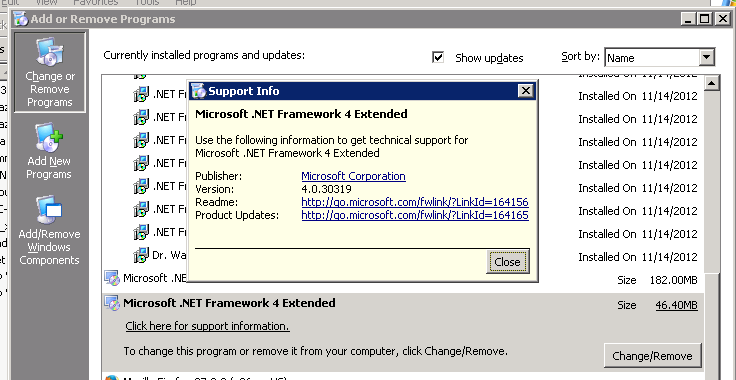The width and height of the screenshot is (736, 380).
Task: Select the Microsoft .NET Framework 4 Extended title
Action: 229,303
